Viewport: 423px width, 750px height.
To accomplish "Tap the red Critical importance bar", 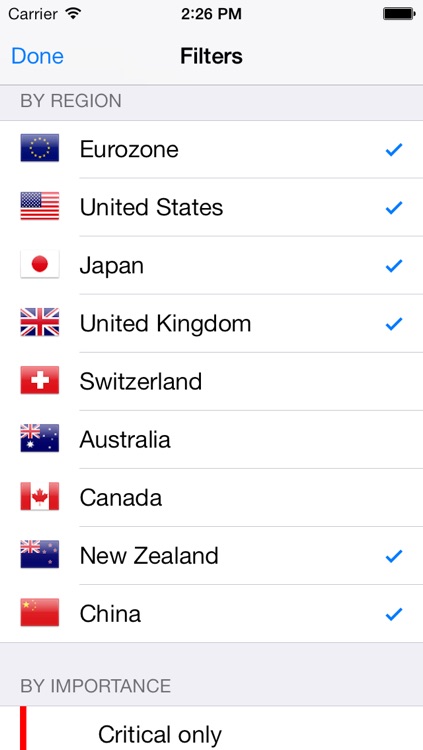I will 23,728.
